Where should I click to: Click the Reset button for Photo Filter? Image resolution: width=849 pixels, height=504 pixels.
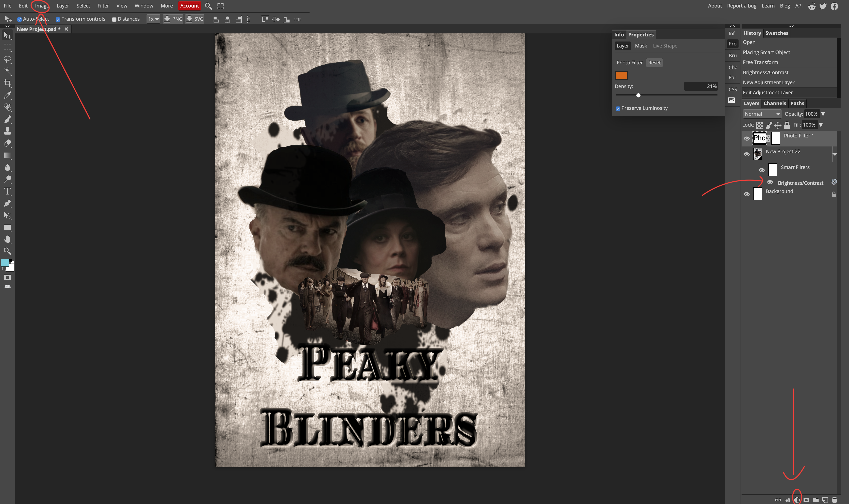654,63
